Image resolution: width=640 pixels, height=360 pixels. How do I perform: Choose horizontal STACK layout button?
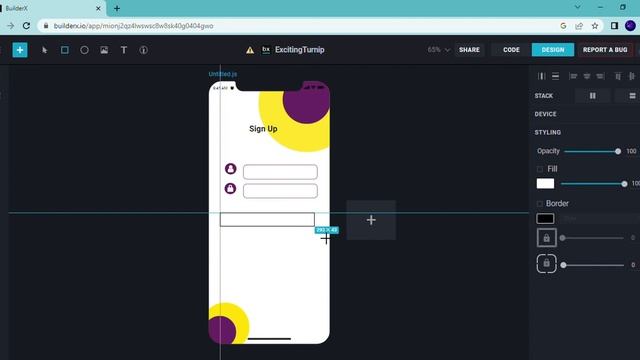click(592, 96)
